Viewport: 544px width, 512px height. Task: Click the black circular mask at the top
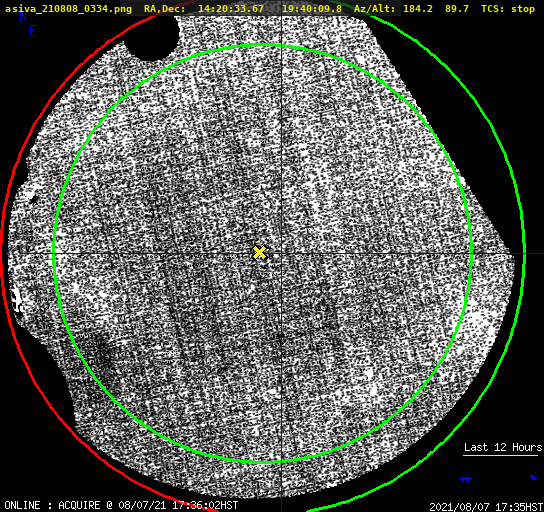[x=151, y=35]
